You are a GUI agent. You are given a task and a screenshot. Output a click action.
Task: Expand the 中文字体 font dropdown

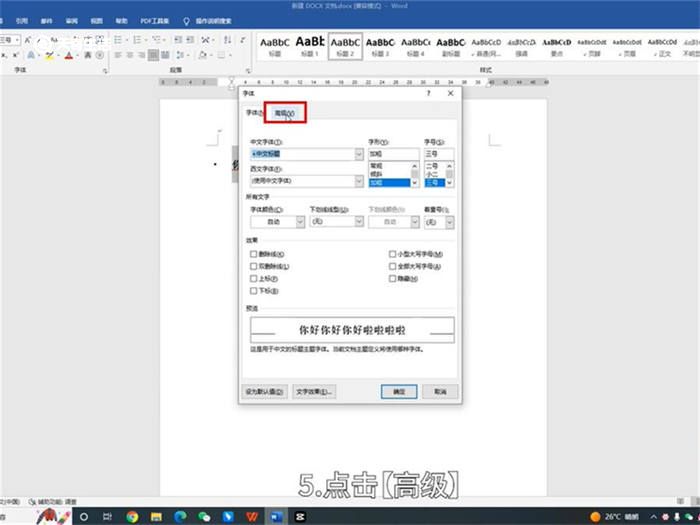coord(359,154)
